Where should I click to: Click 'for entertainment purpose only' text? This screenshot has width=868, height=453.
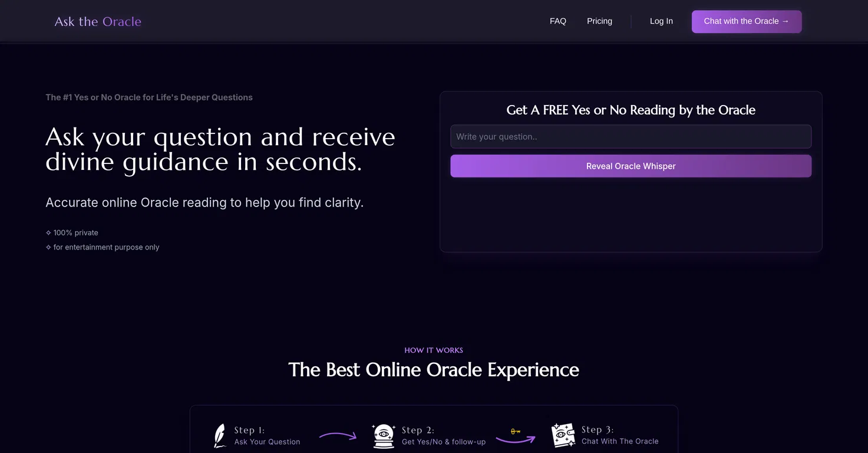107,247
